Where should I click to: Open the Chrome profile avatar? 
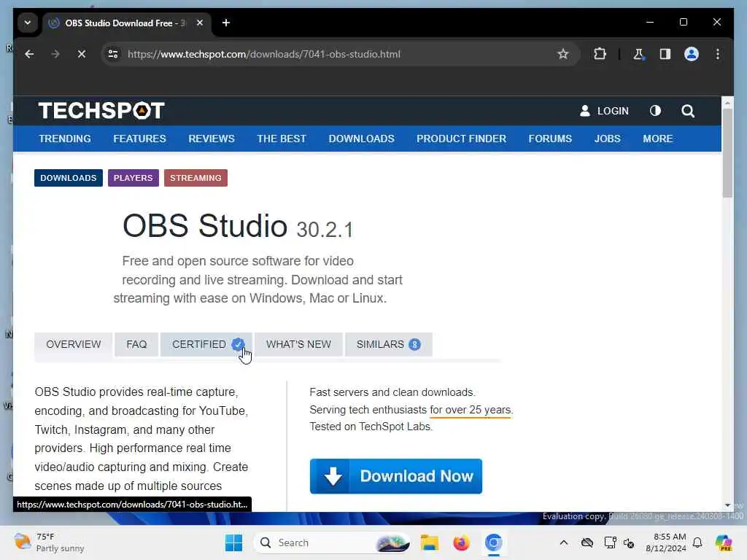pyautogui.click(x=692, y=54)
